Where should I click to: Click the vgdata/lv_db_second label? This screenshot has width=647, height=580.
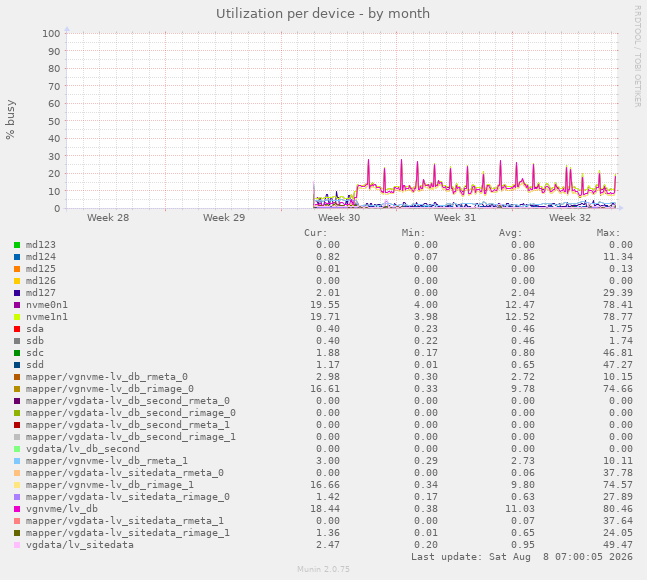(83, 448)
